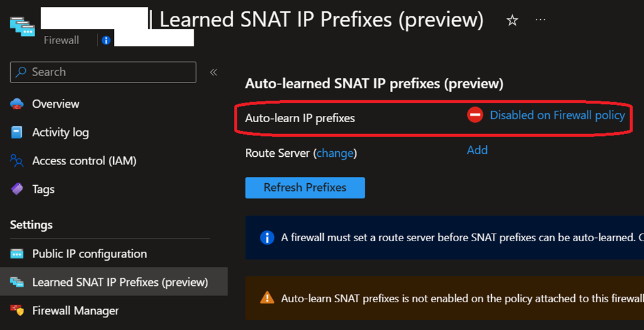Click the blue info icon beside Firewall
The height and width of the screenshot is (330, 644).
pyautogui.click(x=106, y=40)
